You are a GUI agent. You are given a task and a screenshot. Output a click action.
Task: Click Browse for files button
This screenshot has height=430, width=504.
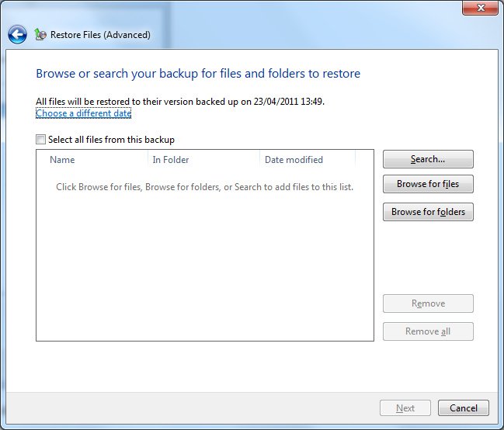pyautogui.click(x=428, y=184)
